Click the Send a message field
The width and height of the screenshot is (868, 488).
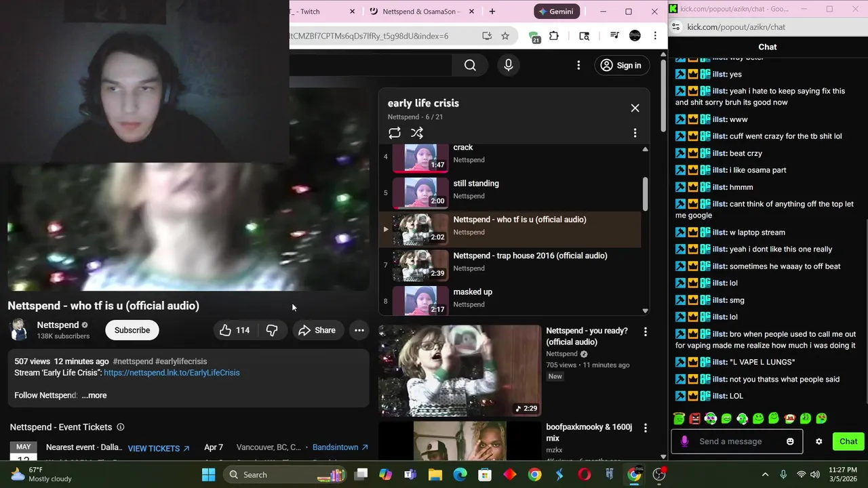pos(737,441)
